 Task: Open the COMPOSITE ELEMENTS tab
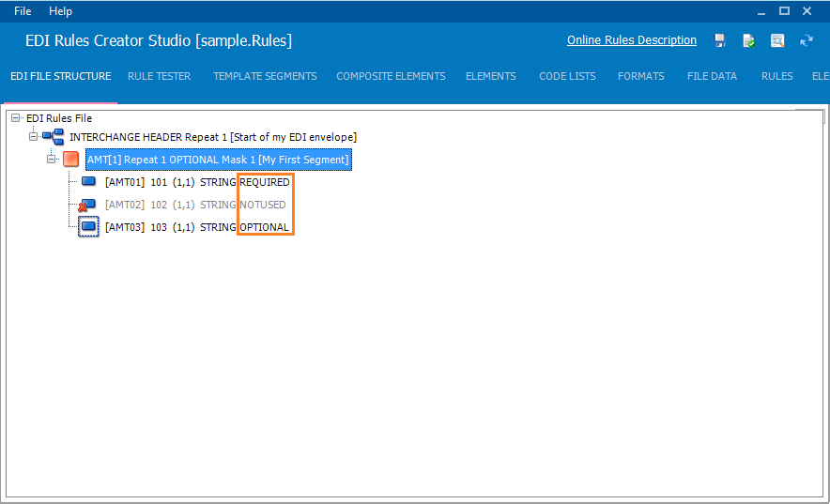391,76
